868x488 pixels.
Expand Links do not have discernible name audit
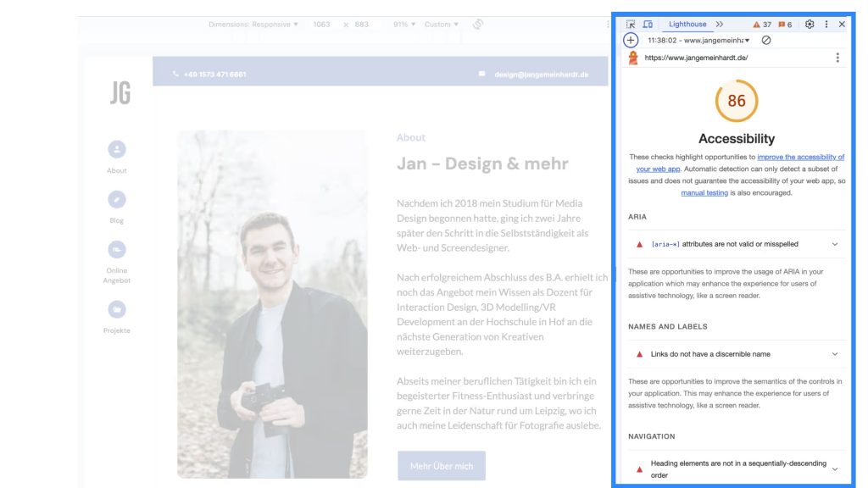tap(737, 354)
